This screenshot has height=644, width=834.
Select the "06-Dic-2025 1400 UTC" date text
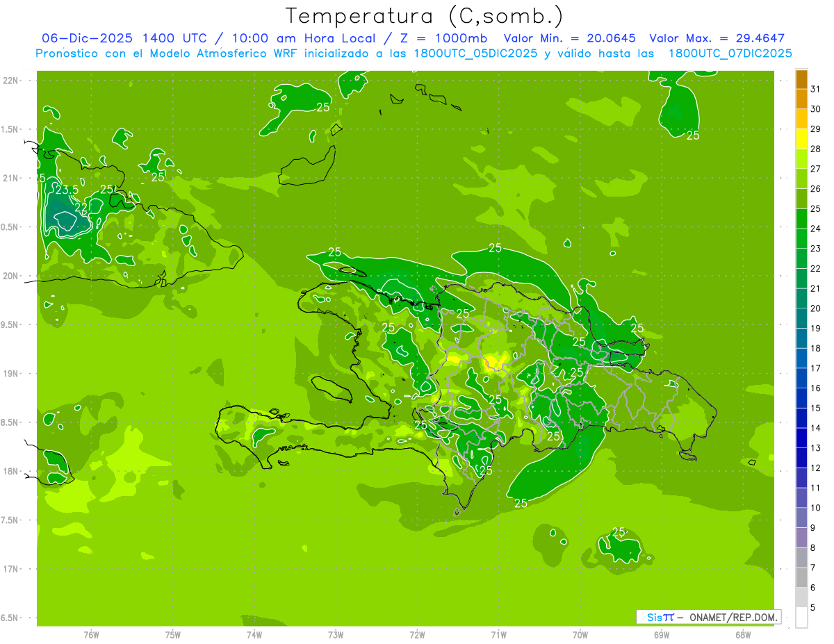coord(124,38)
